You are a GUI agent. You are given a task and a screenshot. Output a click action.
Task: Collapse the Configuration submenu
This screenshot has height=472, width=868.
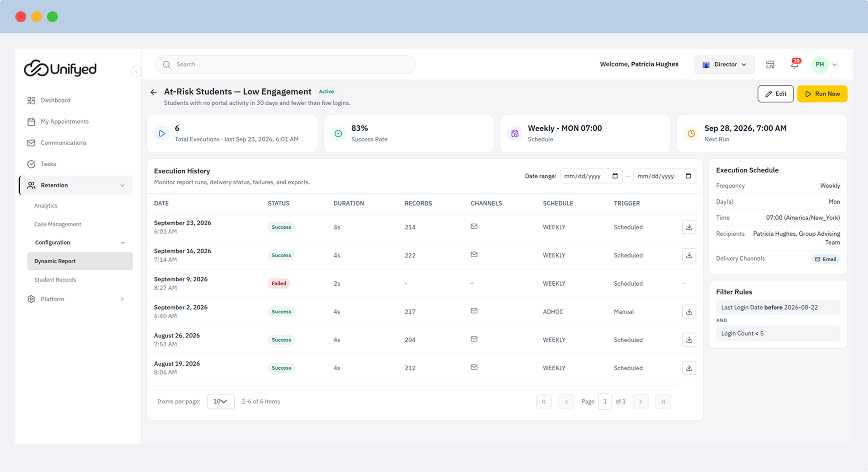pyautogui.click(x=123, y=243)
